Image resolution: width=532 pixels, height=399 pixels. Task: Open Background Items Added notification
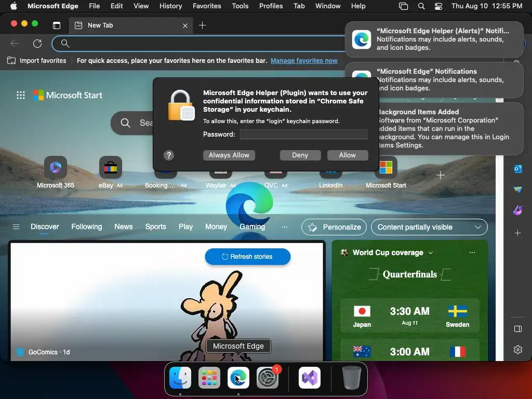click(x=450, y=129)
